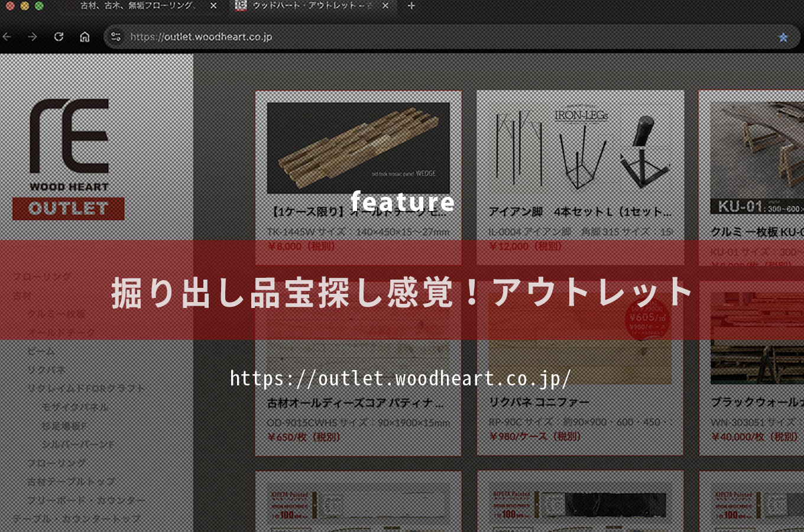The width and height of the screenshot is (804, 532).
Task: Select モザイクパネル in the sidebar
Action: click(x=75, y=407)
